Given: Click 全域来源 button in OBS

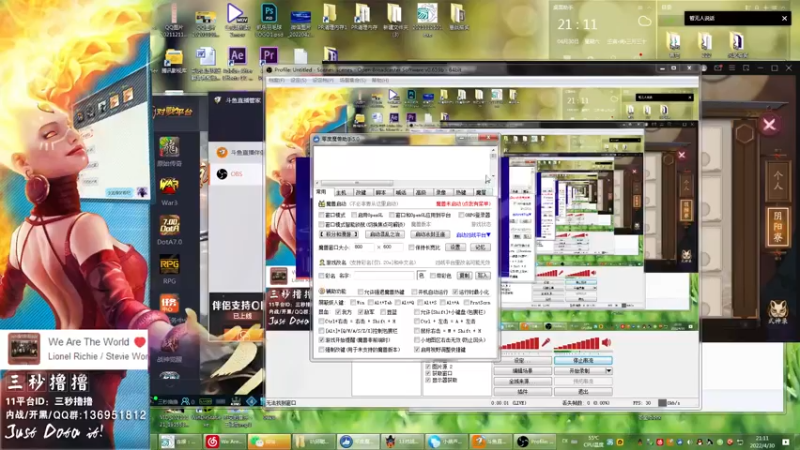Looking at the screenshot, I should coord(522,381).
